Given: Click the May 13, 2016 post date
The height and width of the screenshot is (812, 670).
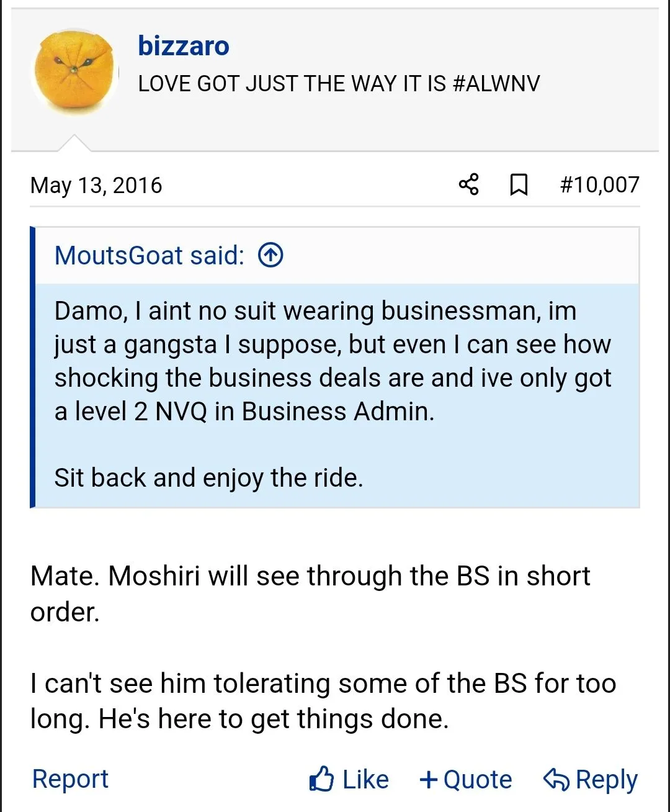Looking at the screenshot, I should point(96,185).
